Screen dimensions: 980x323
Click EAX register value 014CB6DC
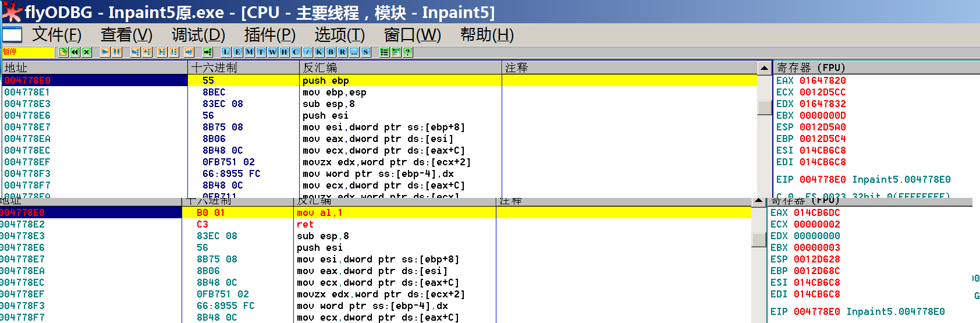click(x=816, y=212)
